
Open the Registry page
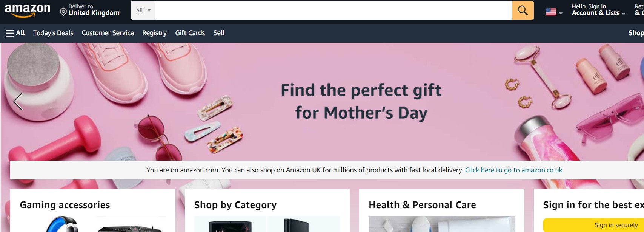point(154,33)
